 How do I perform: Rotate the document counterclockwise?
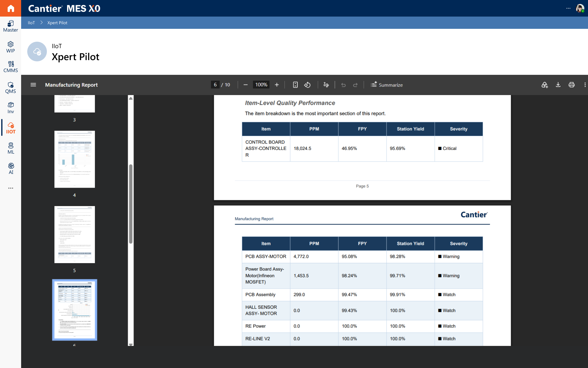pyautogui.click(x=307, y=85)
